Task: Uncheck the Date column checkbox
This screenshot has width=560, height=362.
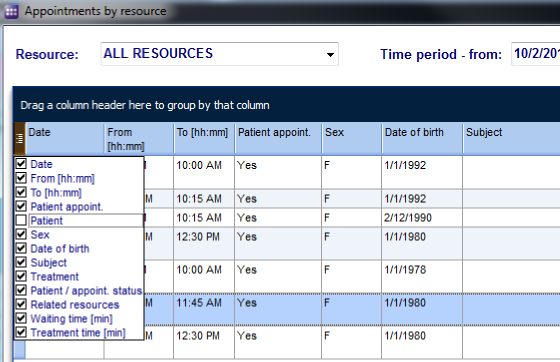Action: [x=21, y=164]
